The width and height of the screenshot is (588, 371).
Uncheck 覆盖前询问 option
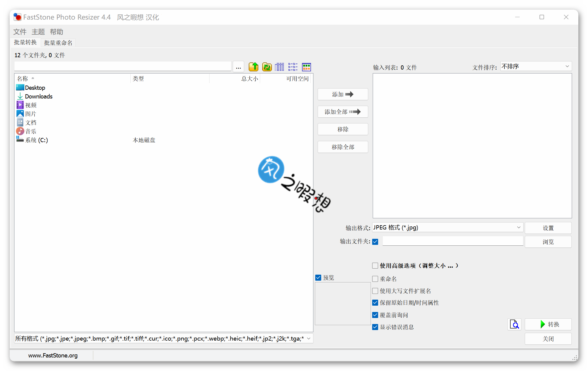[x=375, y=315]
